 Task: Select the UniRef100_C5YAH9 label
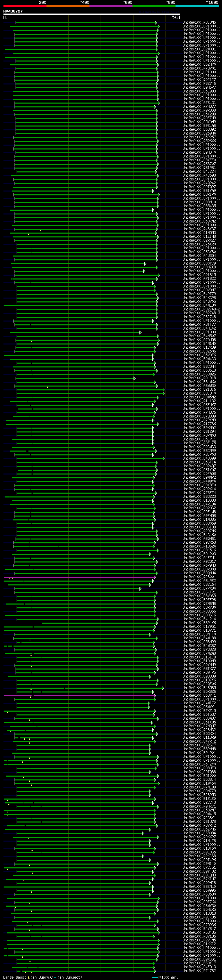click(199, 122)
